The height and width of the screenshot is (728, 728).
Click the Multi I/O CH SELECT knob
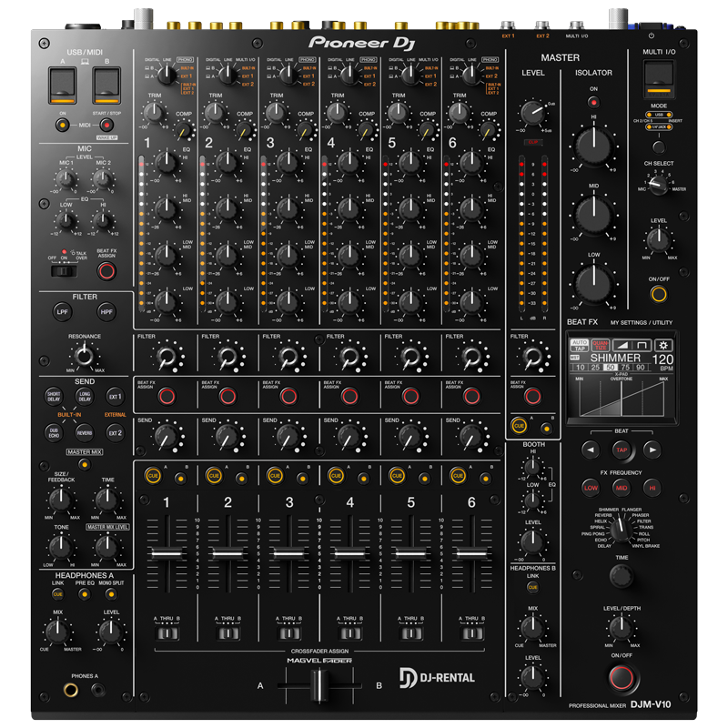(658, 185)
